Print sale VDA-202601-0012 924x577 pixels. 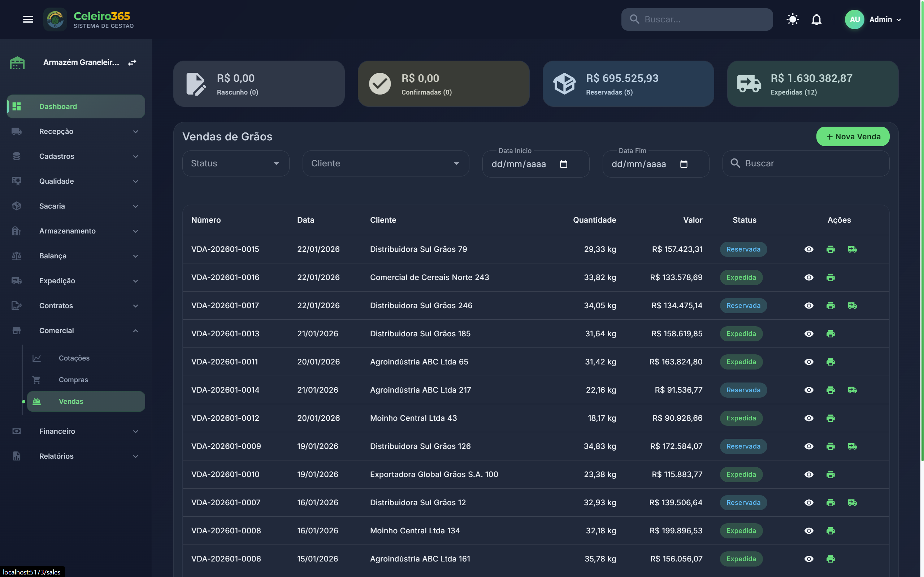coord(830,418)
